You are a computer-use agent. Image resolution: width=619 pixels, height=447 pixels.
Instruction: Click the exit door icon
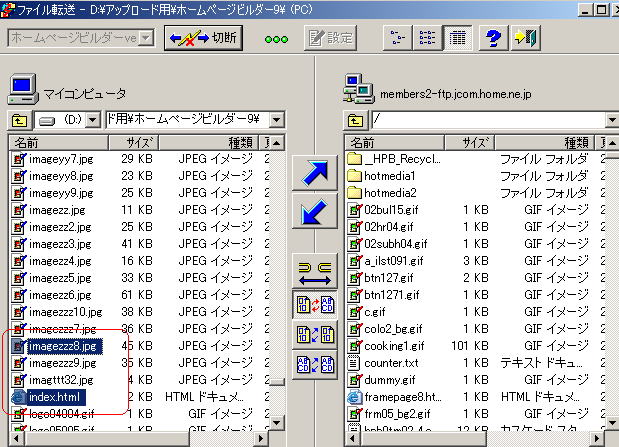(526, 39)
